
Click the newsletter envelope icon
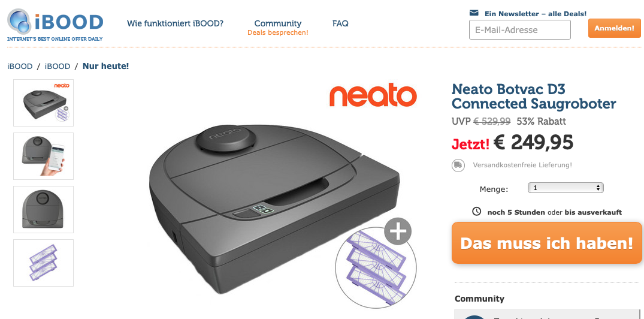pyautogui.click(x=474, y=13)
